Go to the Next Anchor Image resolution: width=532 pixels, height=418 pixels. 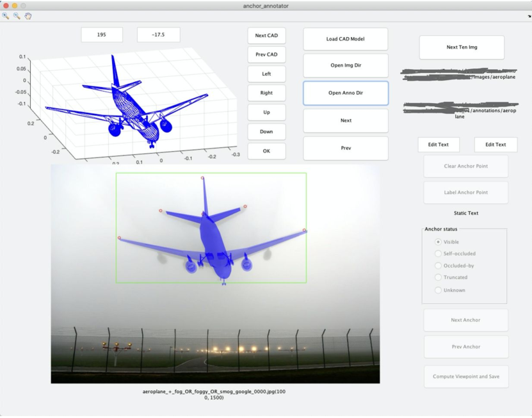pos(466,320)
